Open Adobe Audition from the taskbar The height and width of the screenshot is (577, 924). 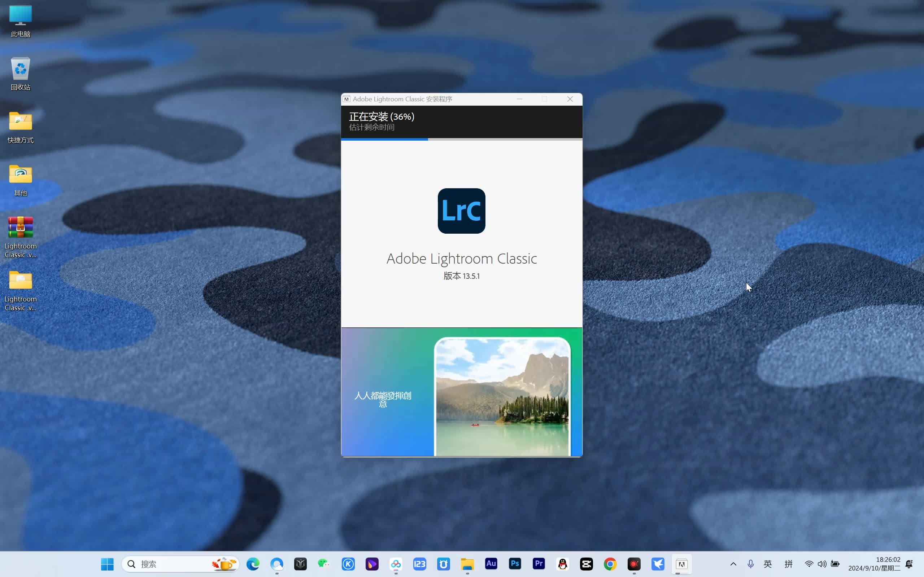pos(491,564)
